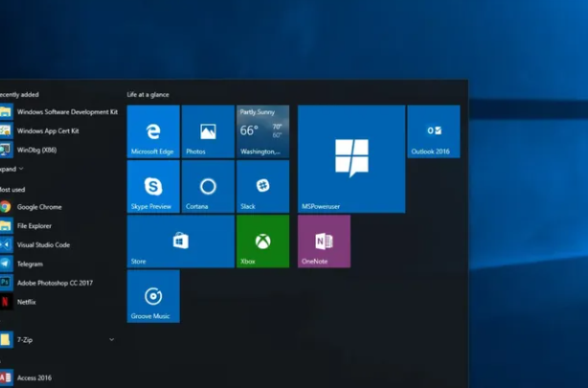This screenshot has height=388, width=588.
Task: Click the Telegram icon
Action: [x=6, y=263]
